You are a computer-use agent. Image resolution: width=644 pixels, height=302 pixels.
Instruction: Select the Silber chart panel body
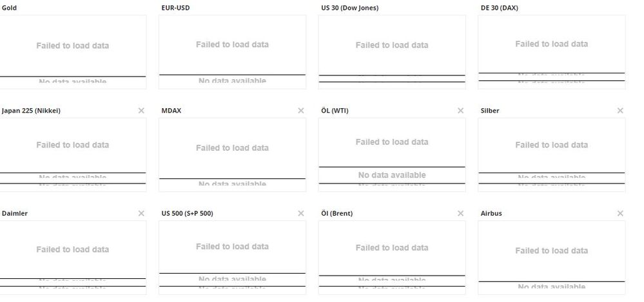pos(551,146)
